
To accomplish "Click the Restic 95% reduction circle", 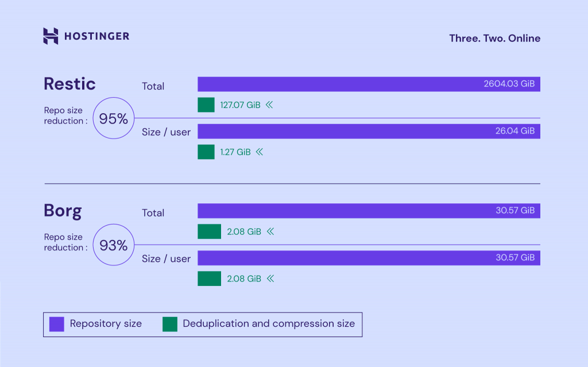I will click(113, 119).
